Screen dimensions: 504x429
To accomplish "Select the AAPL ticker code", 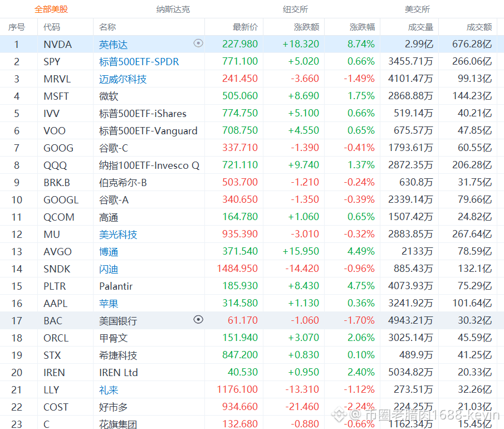I will click(x=56, y=303).
